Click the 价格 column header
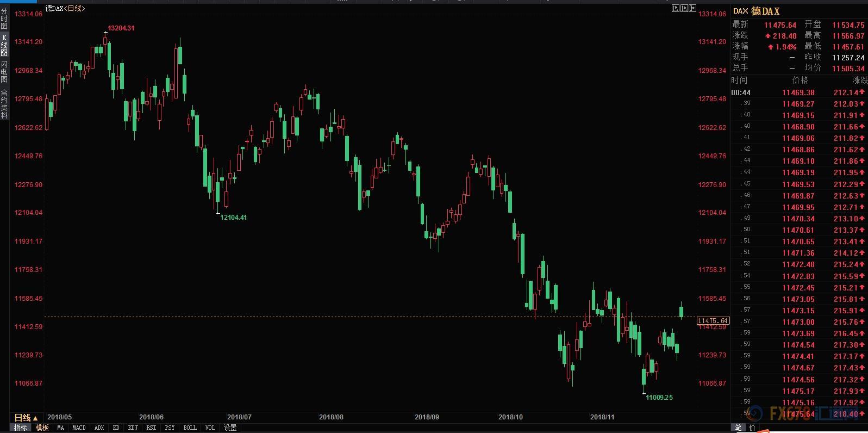 [800, 81]
